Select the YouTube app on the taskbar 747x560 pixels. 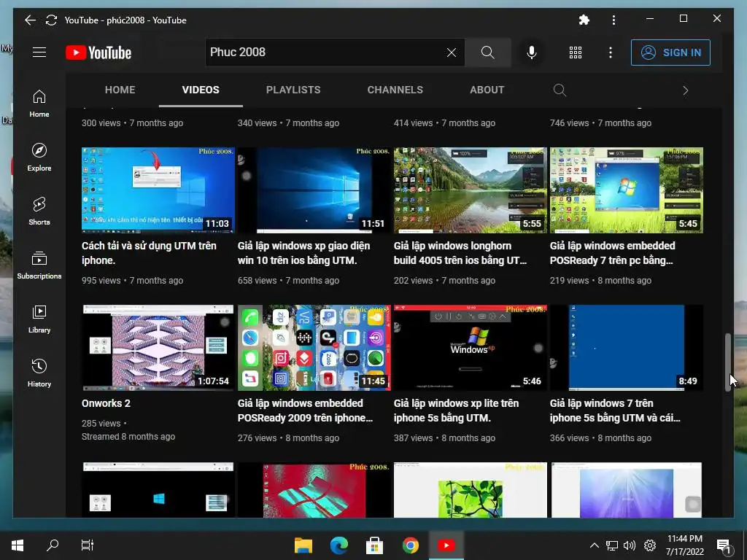(x=446, y=545)
